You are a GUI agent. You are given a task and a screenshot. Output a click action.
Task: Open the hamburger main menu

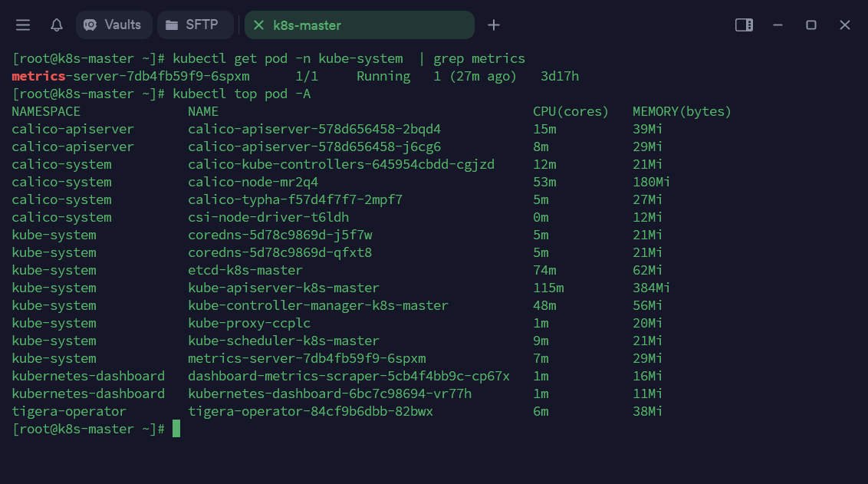tap(23, 25)
